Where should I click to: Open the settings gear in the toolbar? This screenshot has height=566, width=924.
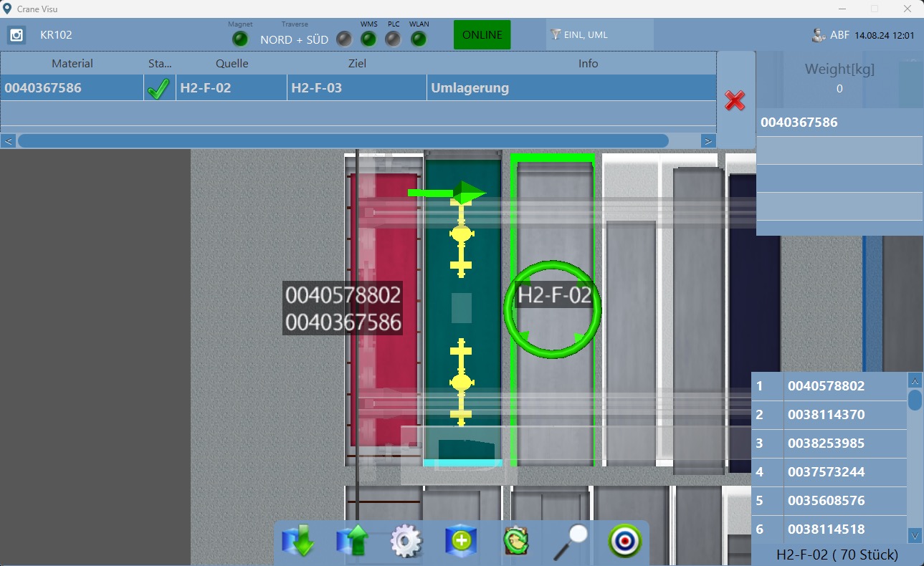pyautogui.click(x=406, y=542)
